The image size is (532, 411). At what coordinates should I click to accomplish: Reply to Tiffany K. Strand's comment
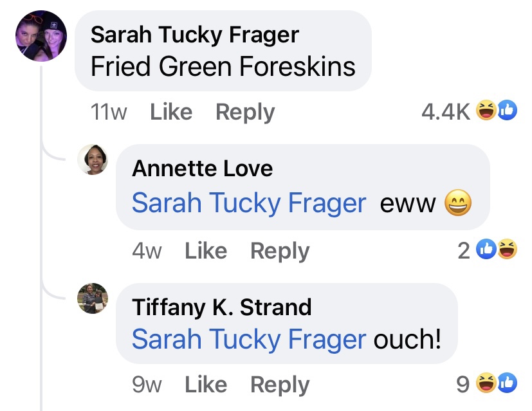click(280, 385)
